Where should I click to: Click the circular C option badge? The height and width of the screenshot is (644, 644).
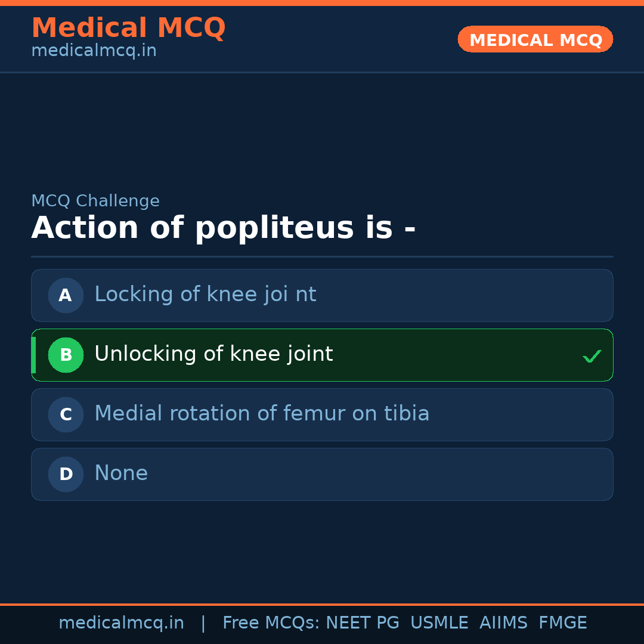[x=66, y=414]
